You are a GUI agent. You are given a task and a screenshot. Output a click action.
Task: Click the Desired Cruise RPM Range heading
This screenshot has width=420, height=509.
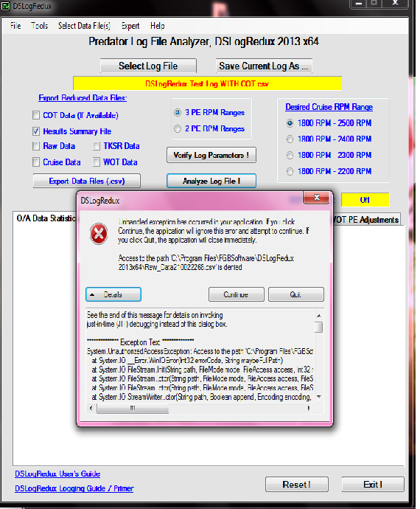tap(329, 107)
